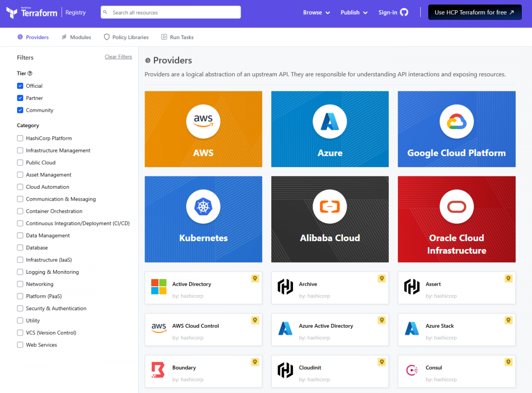Click the Oracle Cloud Infrastructure tile
The width and height of the screenshot is (532, 393).
pos(456,219)
